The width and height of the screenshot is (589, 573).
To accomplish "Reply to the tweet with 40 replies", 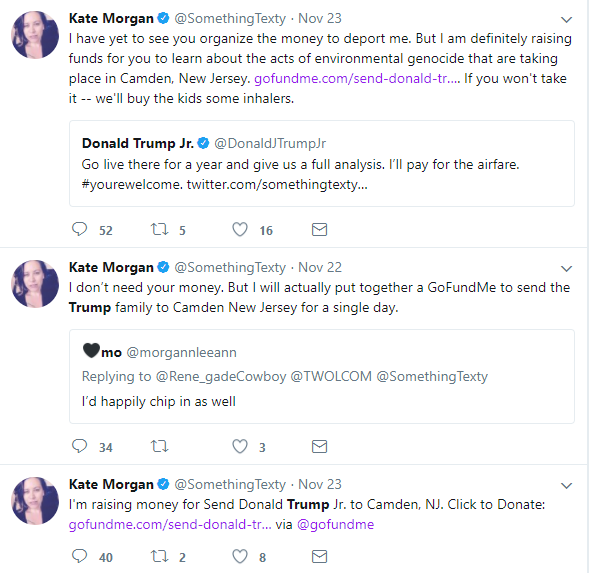I will tap(79, 556).
